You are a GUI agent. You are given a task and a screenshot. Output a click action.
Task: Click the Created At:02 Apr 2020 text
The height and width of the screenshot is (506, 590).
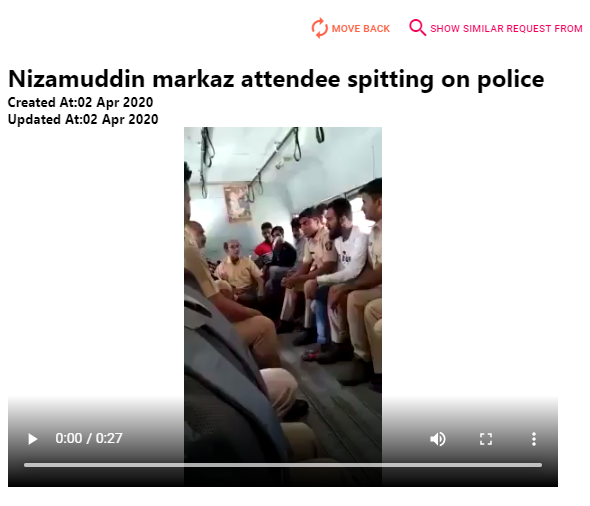(x=81, y=102)
